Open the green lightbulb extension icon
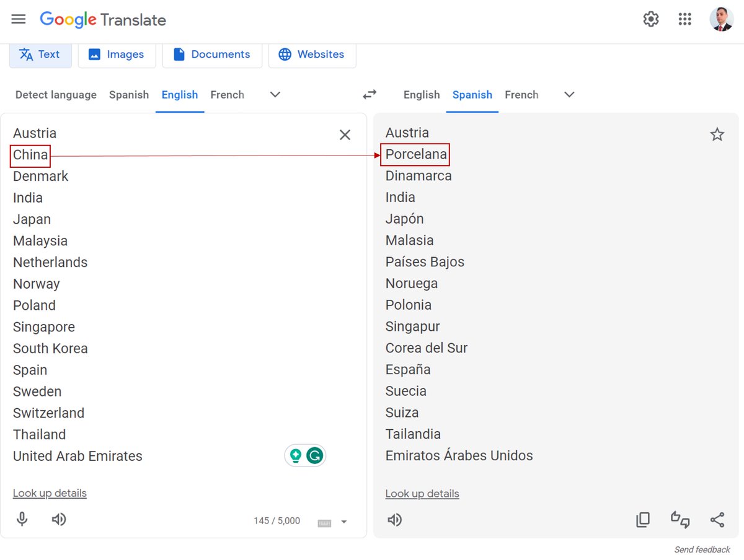Viewport: 744px width, 560px height. 296,456
